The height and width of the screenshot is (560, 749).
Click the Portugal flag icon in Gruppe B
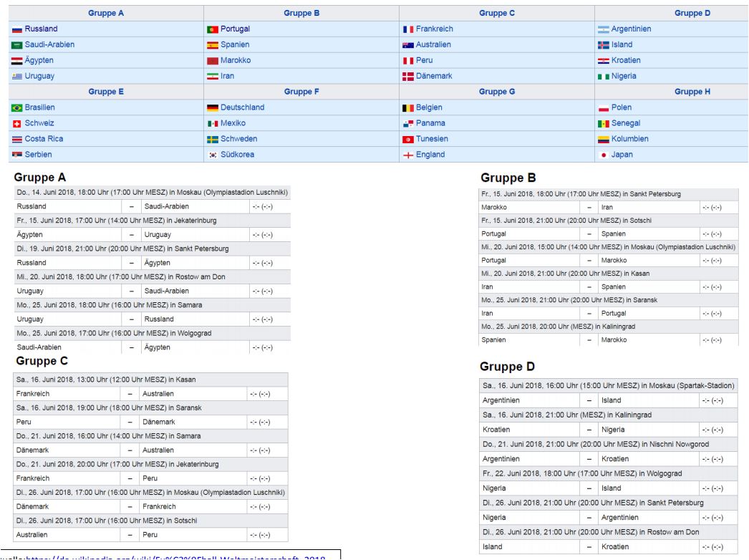click(213, 29)
